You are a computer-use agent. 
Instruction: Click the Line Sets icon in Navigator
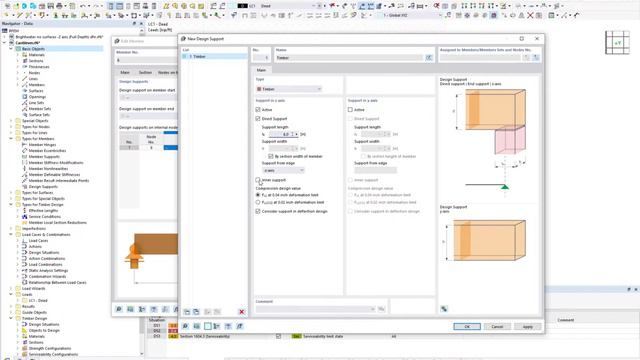click(24, 103)
